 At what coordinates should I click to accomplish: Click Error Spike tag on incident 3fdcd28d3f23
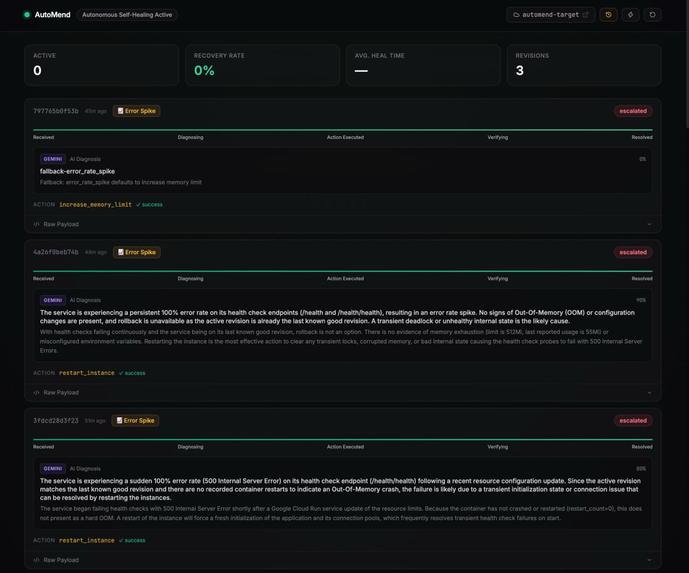tap(135, 421)
